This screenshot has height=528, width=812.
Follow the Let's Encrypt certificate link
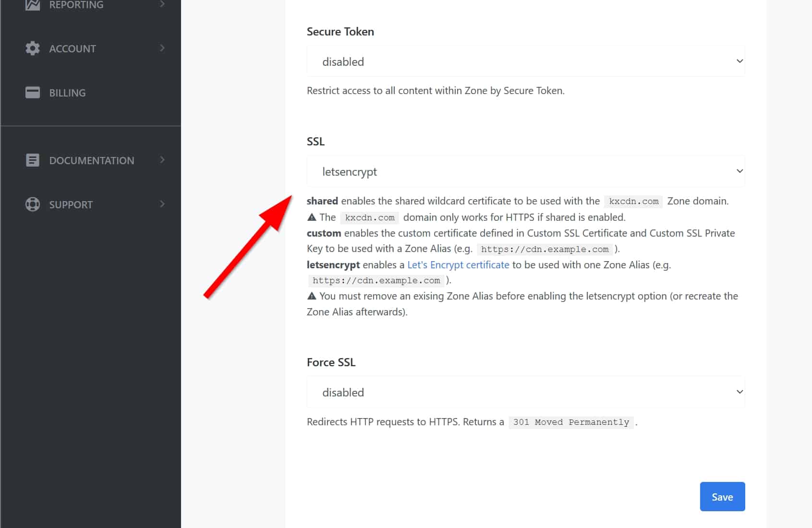(458, 265)
